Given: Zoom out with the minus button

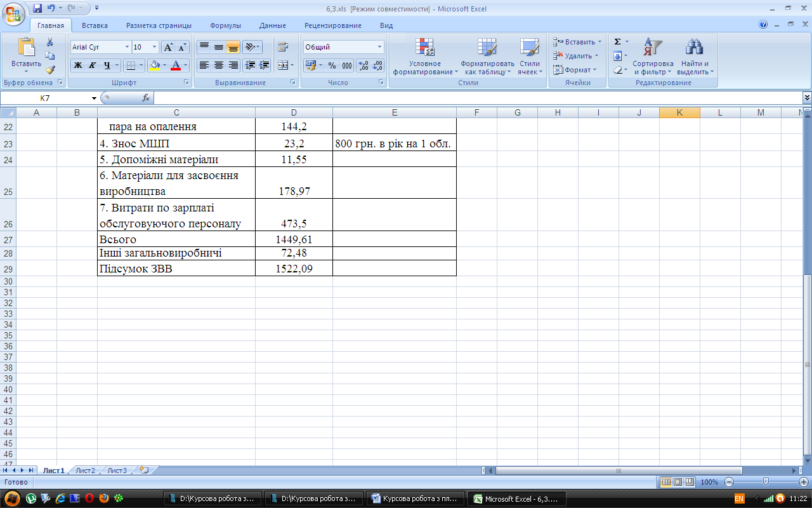Looking at the screenshot, I should pos(728,482).
